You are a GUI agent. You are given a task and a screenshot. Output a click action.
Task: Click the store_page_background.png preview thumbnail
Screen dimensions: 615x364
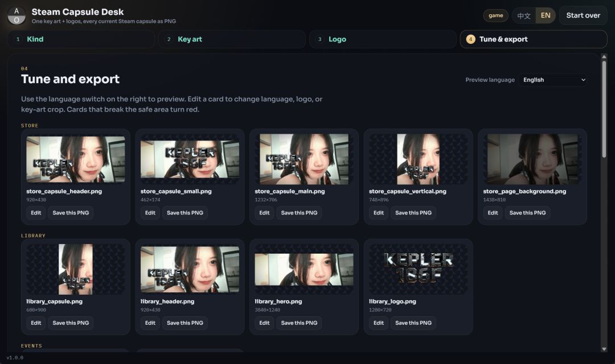tap(532, 159)
